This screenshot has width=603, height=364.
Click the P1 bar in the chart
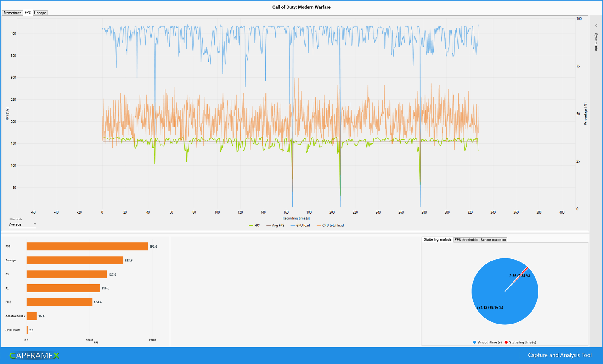click(63, 288)
